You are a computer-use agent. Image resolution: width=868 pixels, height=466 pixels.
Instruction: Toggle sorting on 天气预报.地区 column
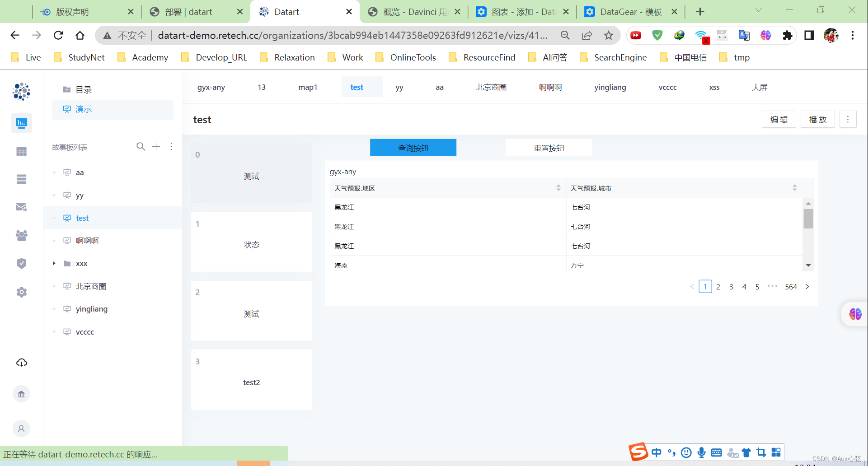[x=558, y=188]
